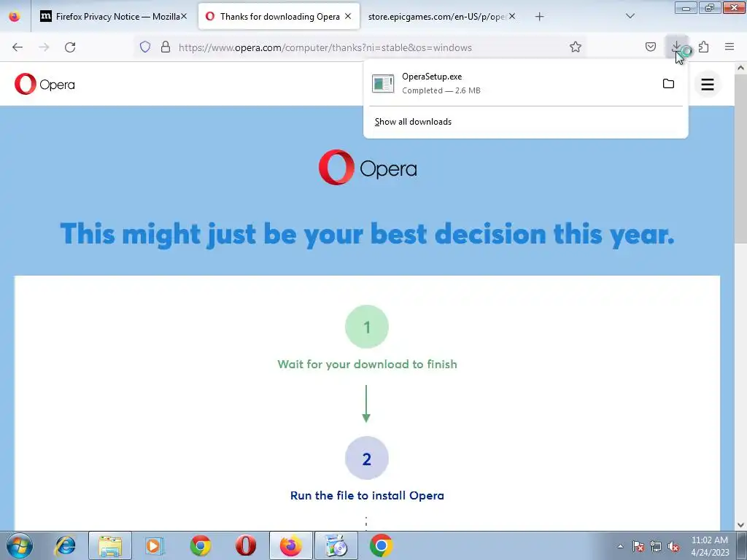Image resolution: width=747 pixels, height=560 pixels.
Task: Click the vertical scrollbar thumb
Action: coord(741,157)
